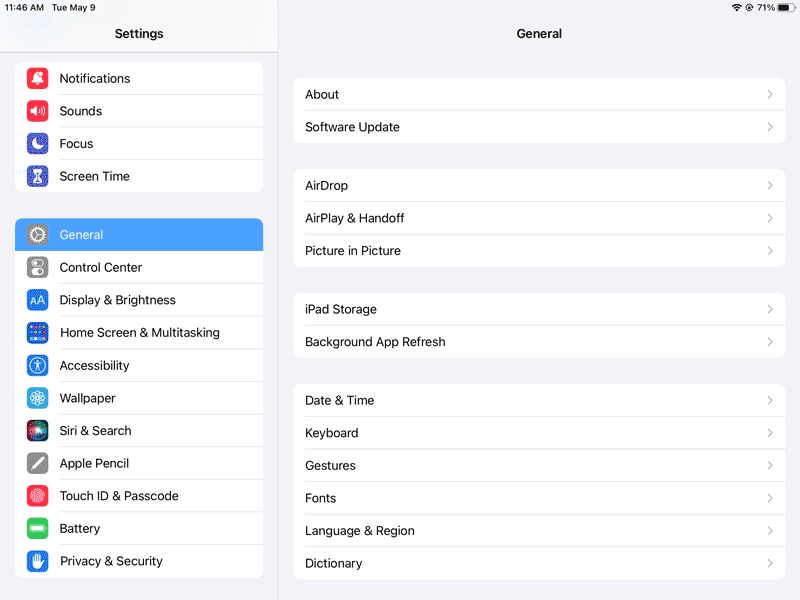This screenshot has height=600, width=800.
Task: Expand the Date & Time chevron
Action: [770, 401]
